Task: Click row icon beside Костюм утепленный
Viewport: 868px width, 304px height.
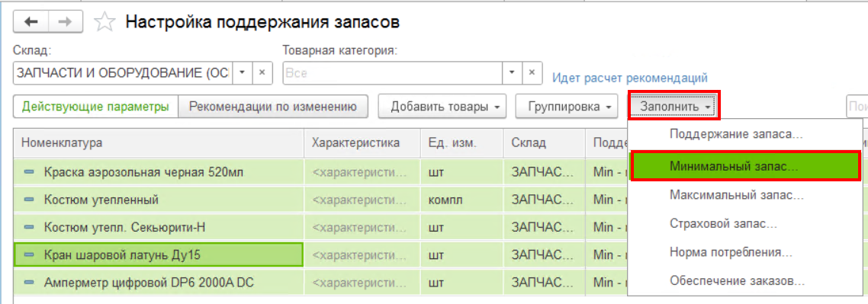Action: (x=29, y=200)
